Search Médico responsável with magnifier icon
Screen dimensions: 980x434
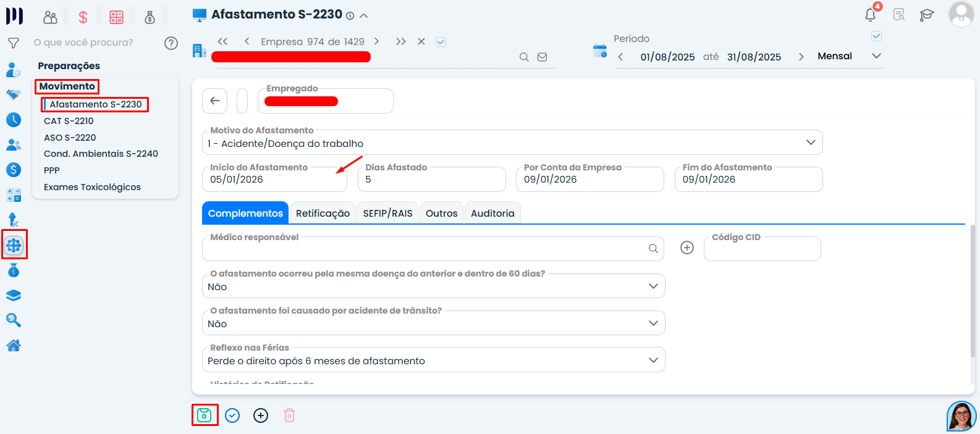[x=653, y=248]
